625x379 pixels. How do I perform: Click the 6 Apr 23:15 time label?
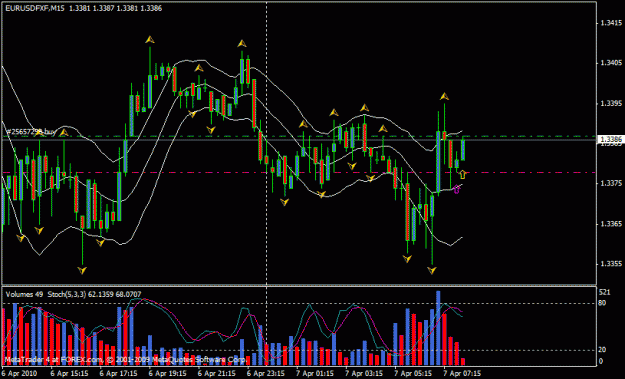(266, 373)
